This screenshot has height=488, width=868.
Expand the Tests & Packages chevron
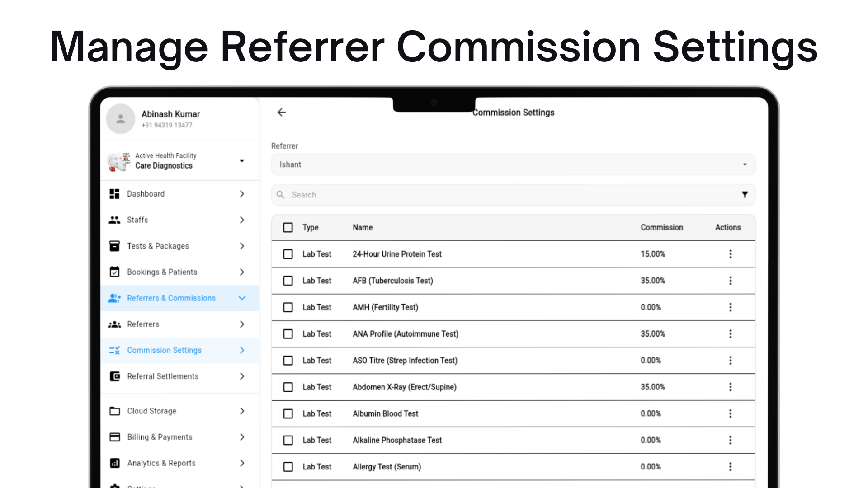(242, 246)
